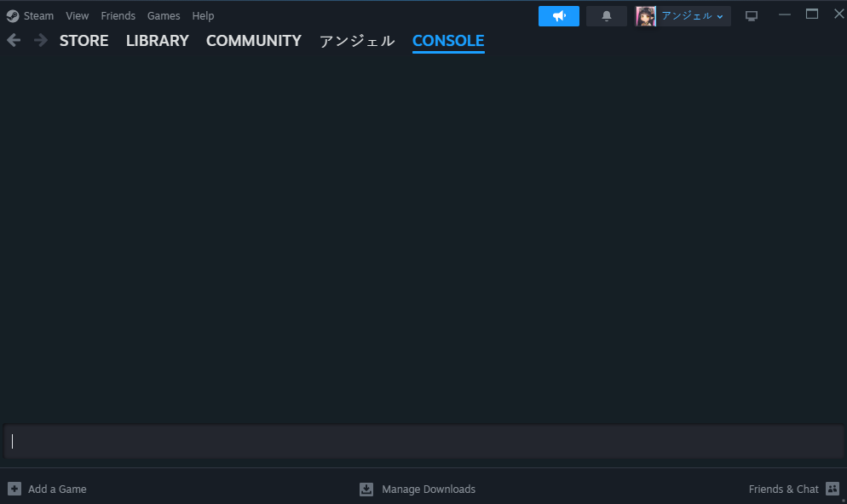The width and height of the screenshot is (847, 504).
Task: Open the Help menu
Action: (x=203, y=16)
